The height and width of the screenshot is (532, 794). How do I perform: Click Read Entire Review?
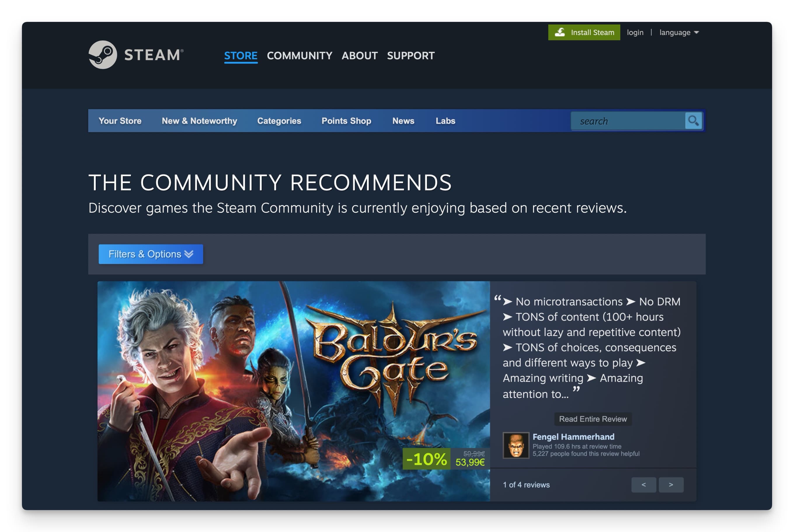click(593, 419)
